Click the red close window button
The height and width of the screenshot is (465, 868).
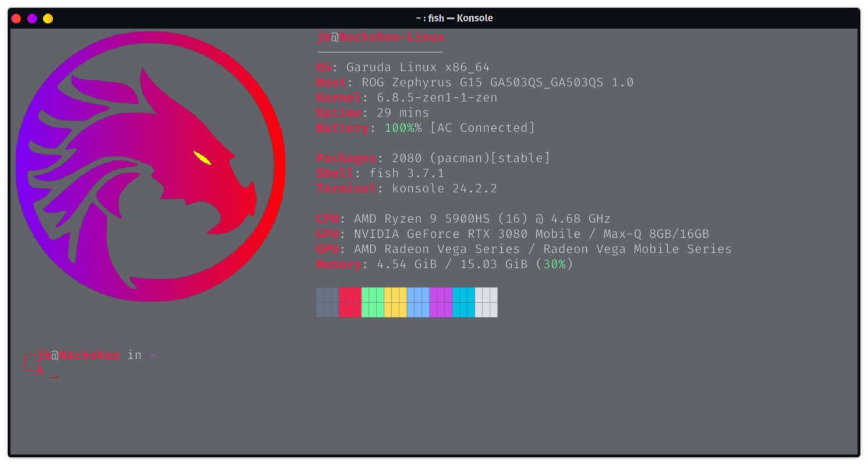click(16, 19)
